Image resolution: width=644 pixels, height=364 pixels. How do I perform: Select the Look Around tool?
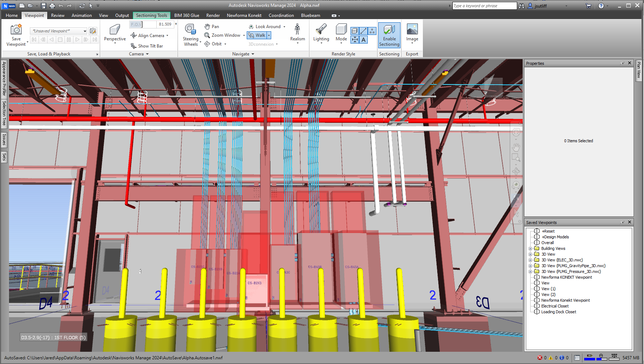point(265,27)
